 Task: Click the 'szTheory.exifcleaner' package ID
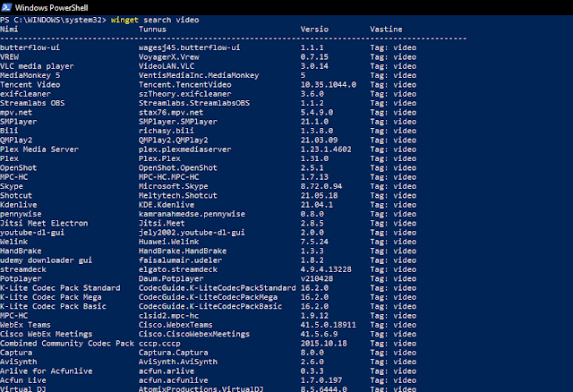coord(185,94)
